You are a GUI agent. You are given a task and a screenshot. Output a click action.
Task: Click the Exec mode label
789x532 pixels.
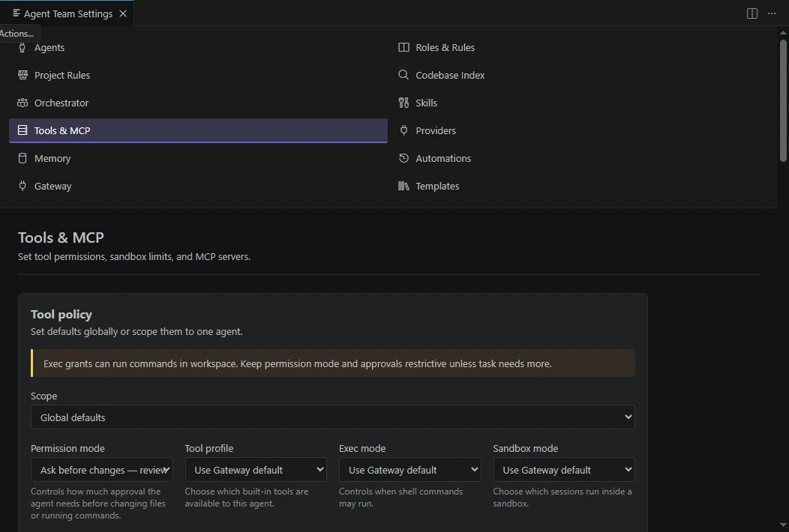click(362, 448)
